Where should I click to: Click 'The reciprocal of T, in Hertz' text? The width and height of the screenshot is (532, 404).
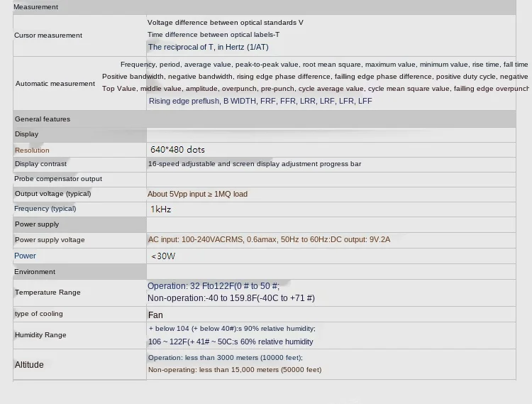(209, 47)
